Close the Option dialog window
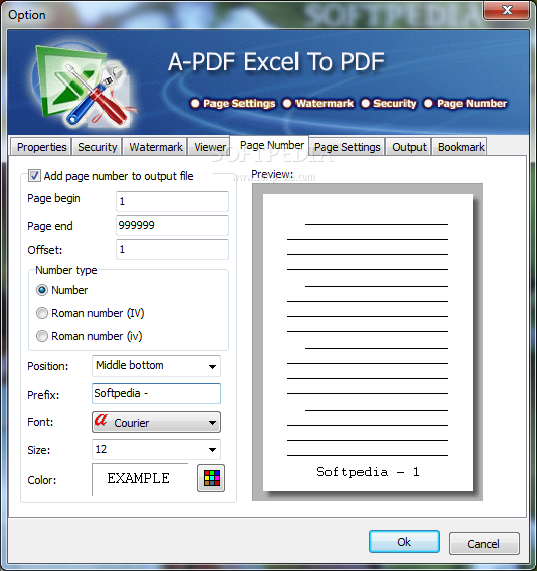The width and height of the screenshot is (537, 571). pyautogui.click(x=506, y=10)
